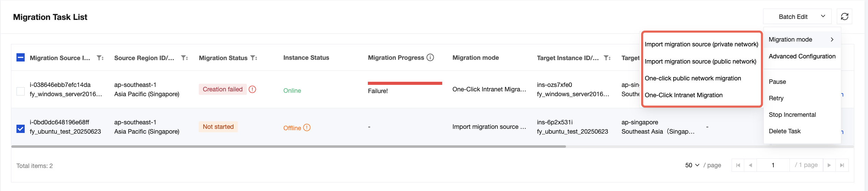Click the Target Instance ID filter icon
This screenshot has width=868, height=191.
click(x=607, y=58)
